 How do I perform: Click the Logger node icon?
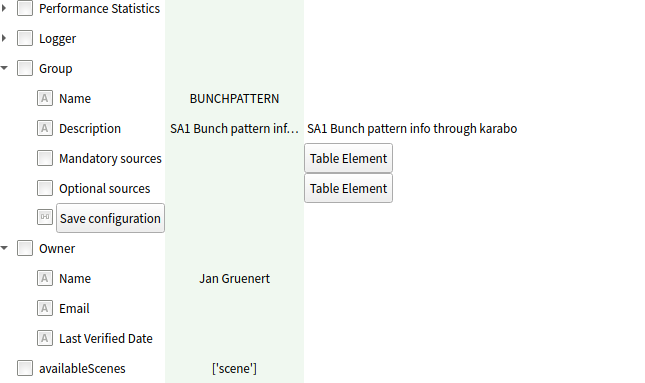(25, 38)
